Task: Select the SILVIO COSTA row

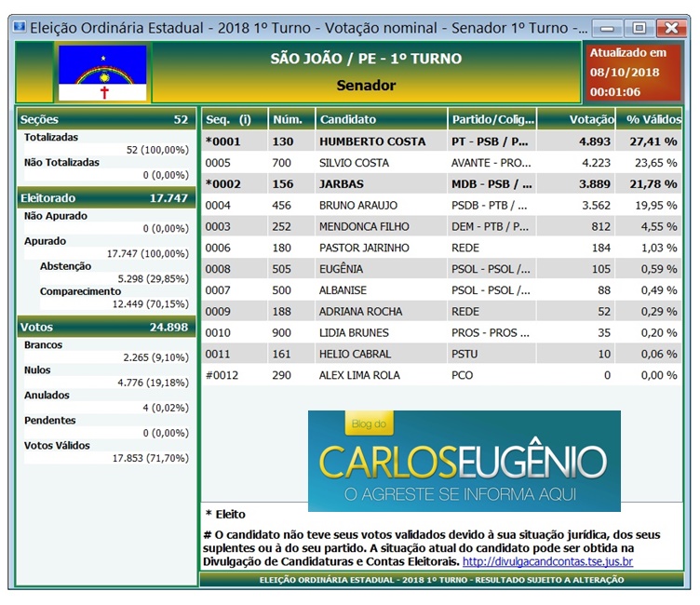Action: tap(441, 163)
